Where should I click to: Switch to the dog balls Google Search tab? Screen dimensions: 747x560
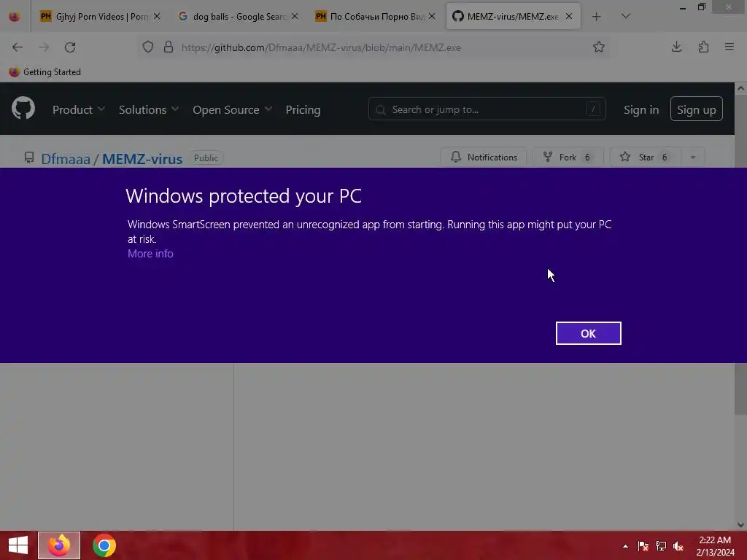coord(239,17)
